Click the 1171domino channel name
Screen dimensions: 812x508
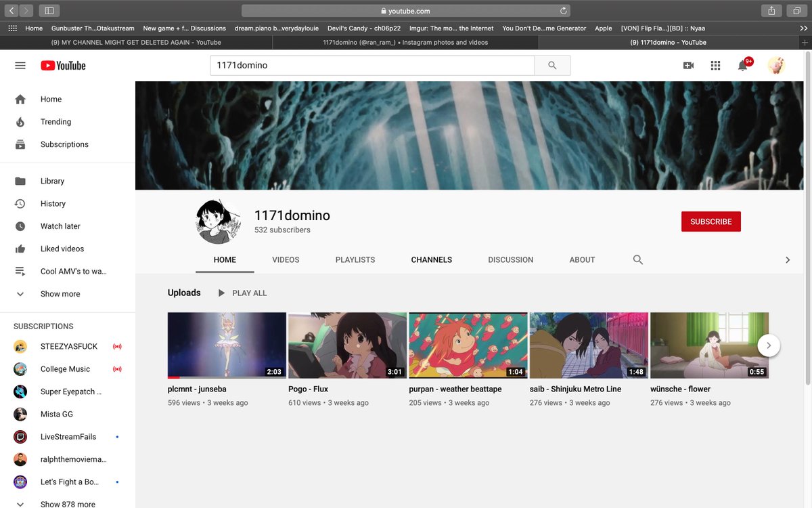tap(292, 215)
